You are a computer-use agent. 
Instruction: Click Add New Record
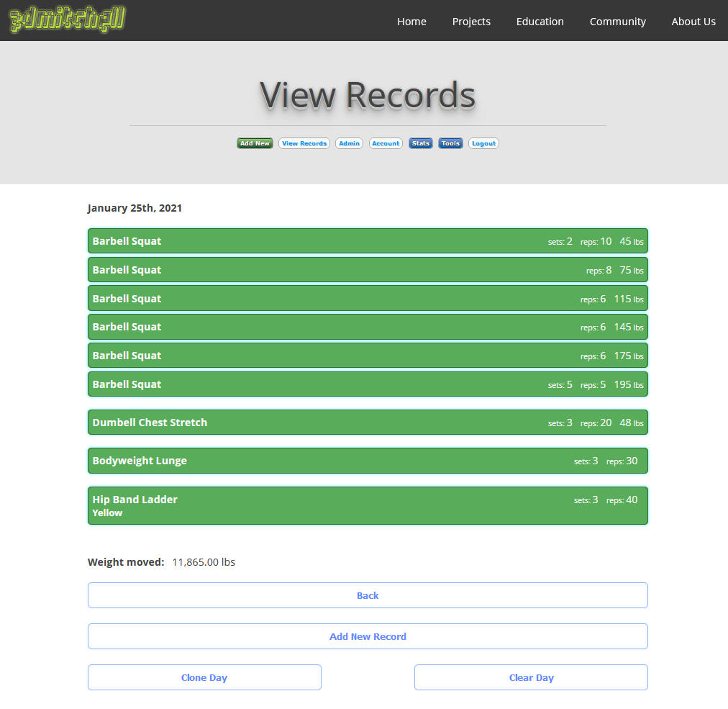pyautogui.click(x=368, y=636)
